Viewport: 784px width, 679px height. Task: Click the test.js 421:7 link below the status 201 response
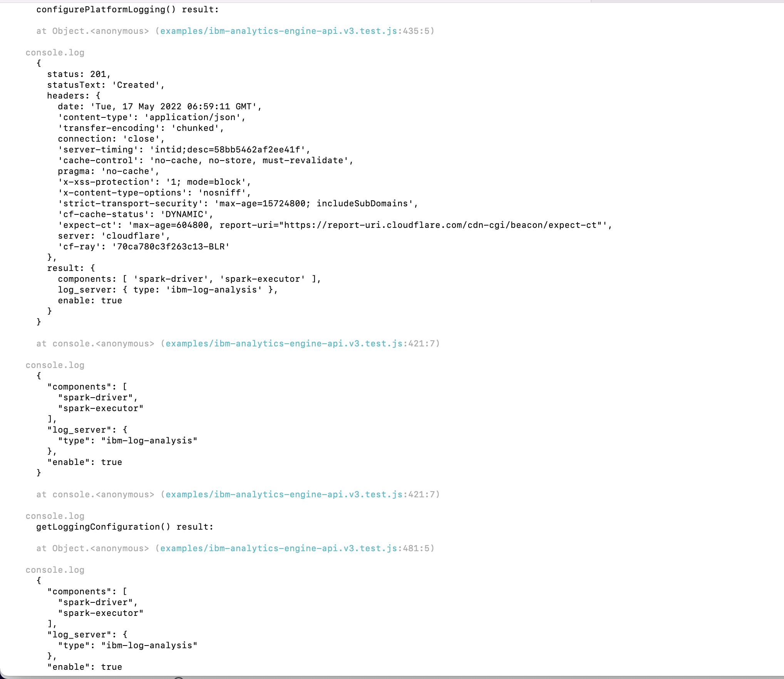pos(284,344)
